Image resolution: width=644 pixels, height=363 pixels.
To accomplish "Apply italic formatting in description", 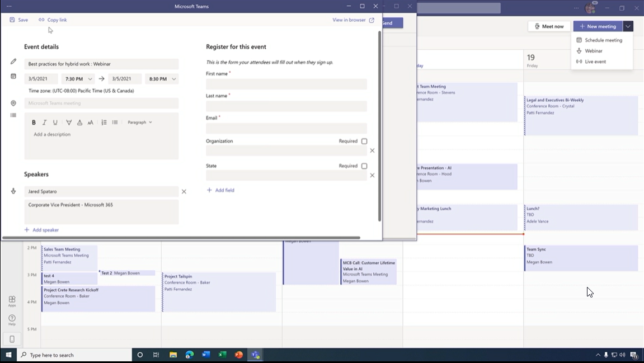I will (45, 122).
